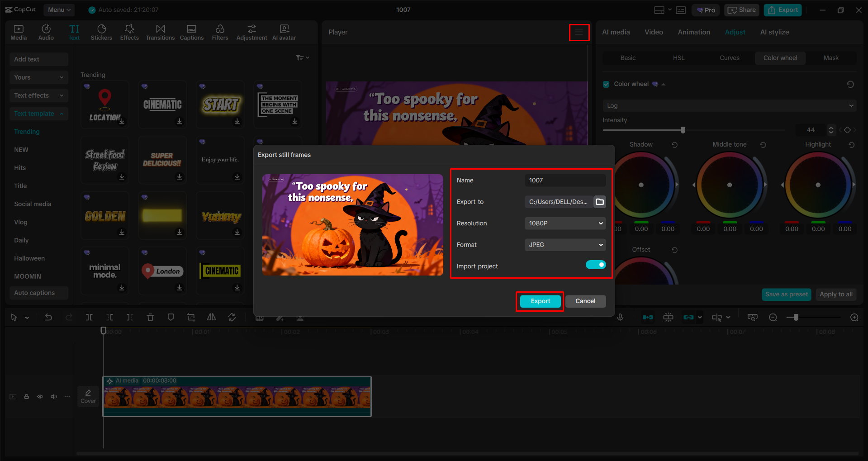This screenshot has height=461, width=868.
Task: Toggle the track lock icon
Action: tap(27, 397)
